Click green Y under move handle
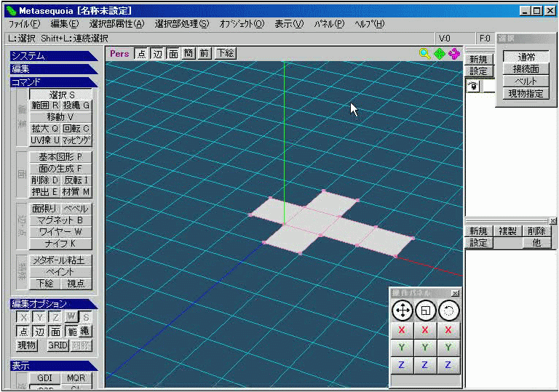559x392 pixels. coord(402,348)
